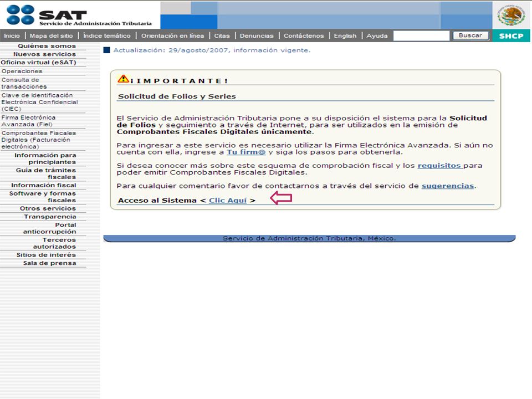Viewport: 532px width, 399px height.
Task: Click the Buscar button
Action: click(470, 35)
